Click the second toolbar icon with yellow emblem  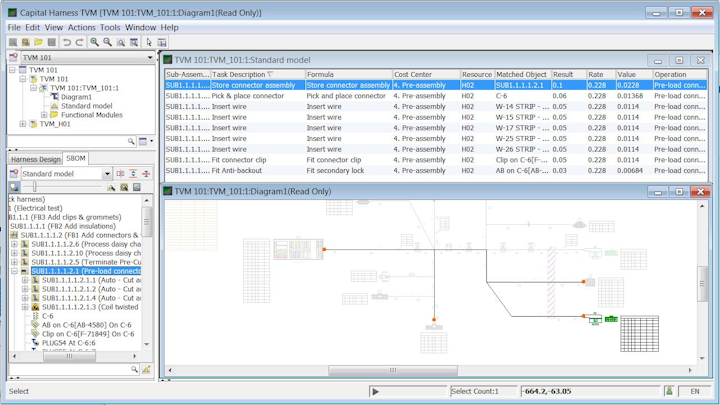coord(26,42)
